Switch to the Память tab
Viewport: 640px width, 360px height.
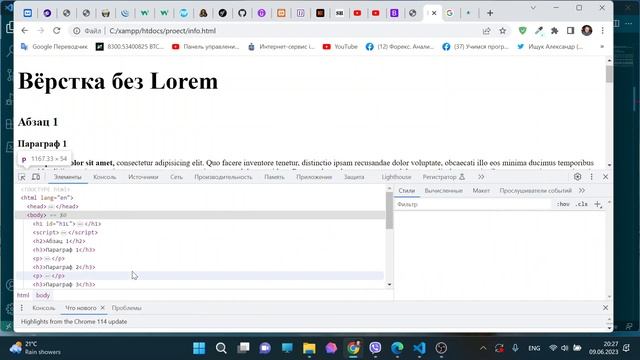(x=274, y=177)
